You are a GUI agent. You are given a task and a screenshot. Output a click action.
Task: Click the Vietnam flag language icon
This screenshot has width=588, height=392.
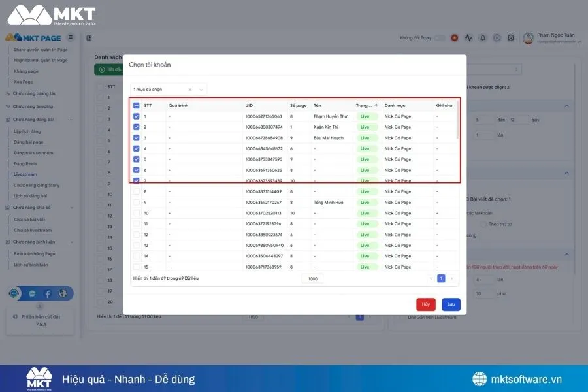[455, 38]
